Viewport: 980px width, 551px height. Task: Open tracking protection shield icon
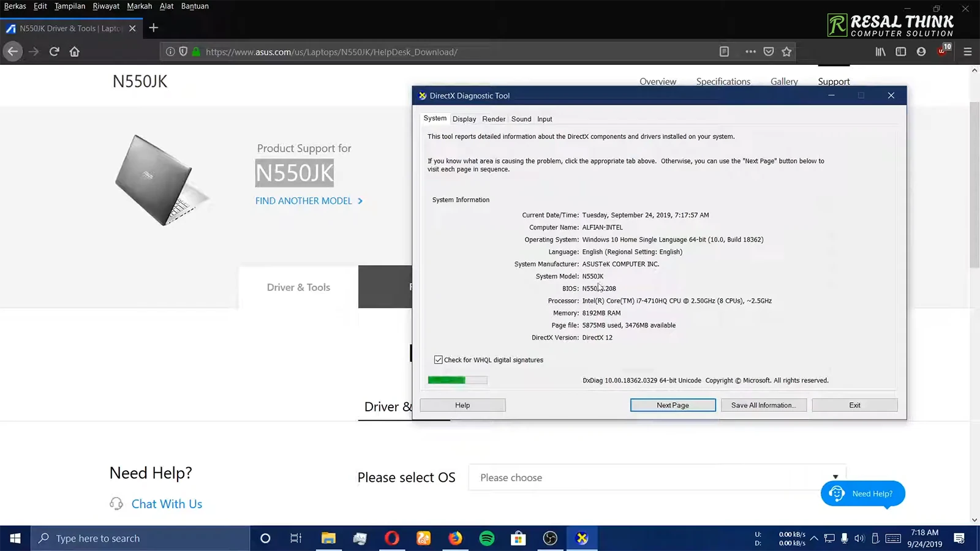183,51
